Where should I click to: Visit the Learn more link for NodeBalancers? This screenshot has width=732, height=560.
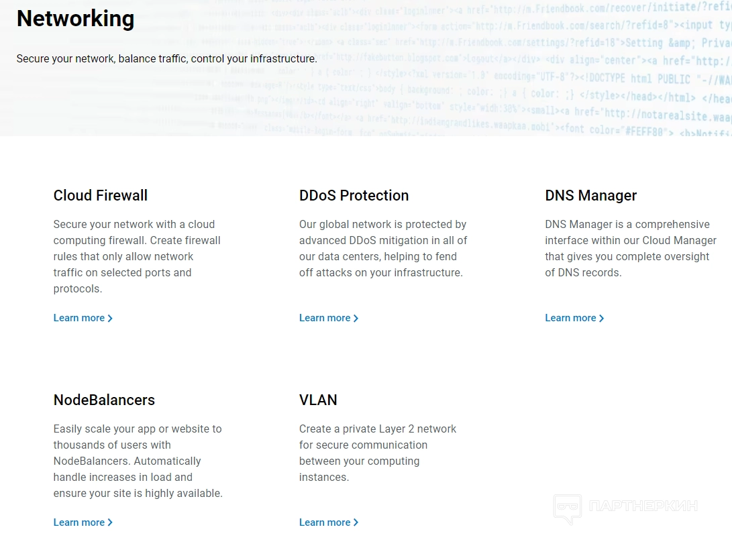(x=79, y=523)
